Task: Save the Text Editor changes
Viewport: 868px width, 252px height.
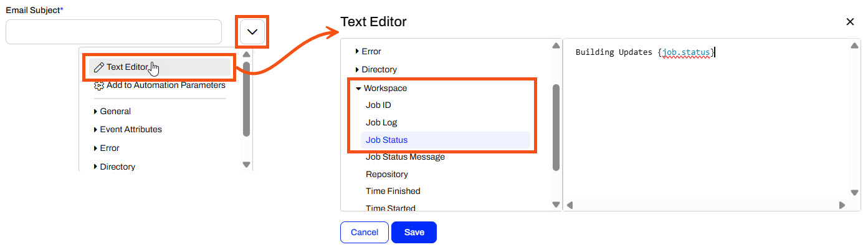Action: 414,232
